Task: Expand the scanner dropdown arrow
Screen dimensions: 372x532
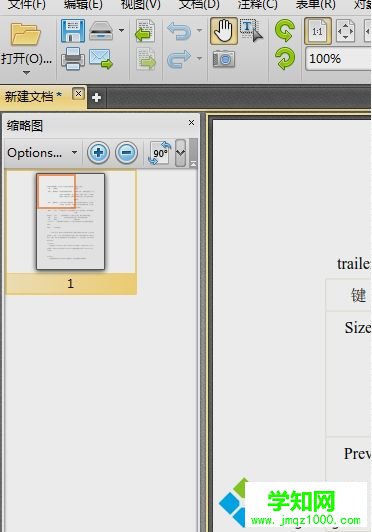Action: (121, 31)
